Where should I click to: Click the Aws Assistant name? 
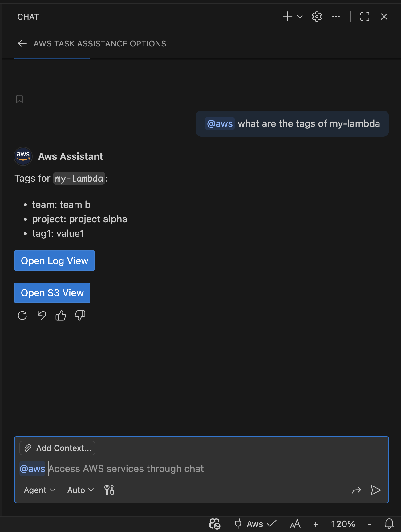[x=71, y=156]
